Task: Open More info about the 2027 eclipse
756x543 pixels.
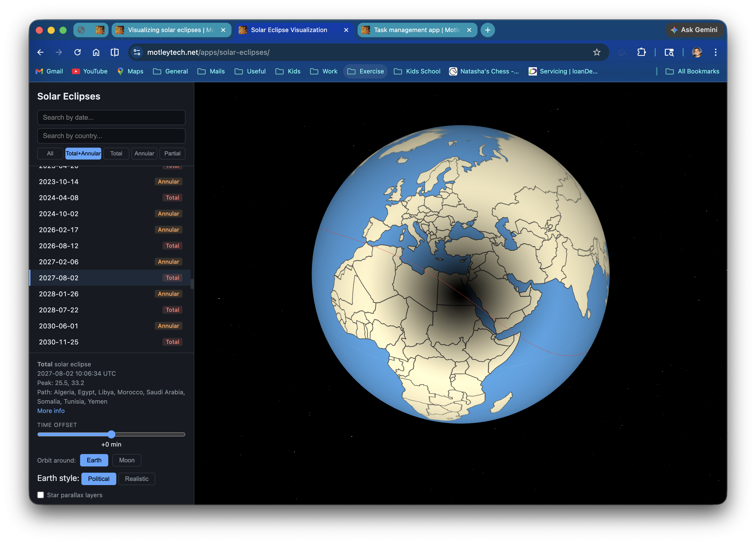Action: (x=51, y=411)
